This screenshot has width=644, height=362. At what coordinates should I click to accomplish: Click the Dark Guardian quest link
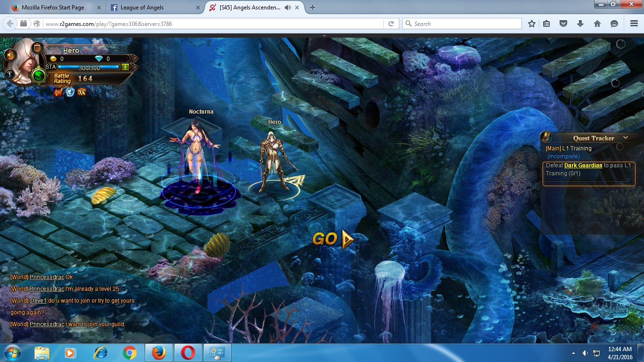[x=583, y=165]
